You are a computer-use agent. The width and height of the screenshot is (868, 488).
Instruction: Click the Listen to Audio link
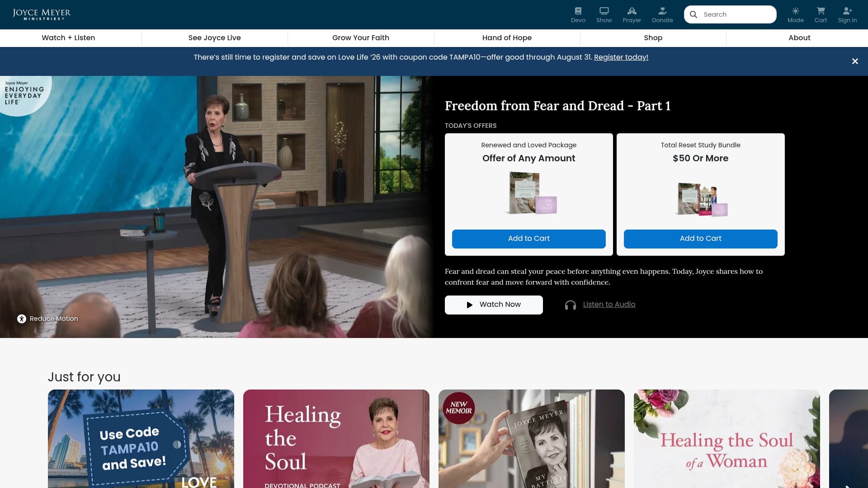pos(609,305)
